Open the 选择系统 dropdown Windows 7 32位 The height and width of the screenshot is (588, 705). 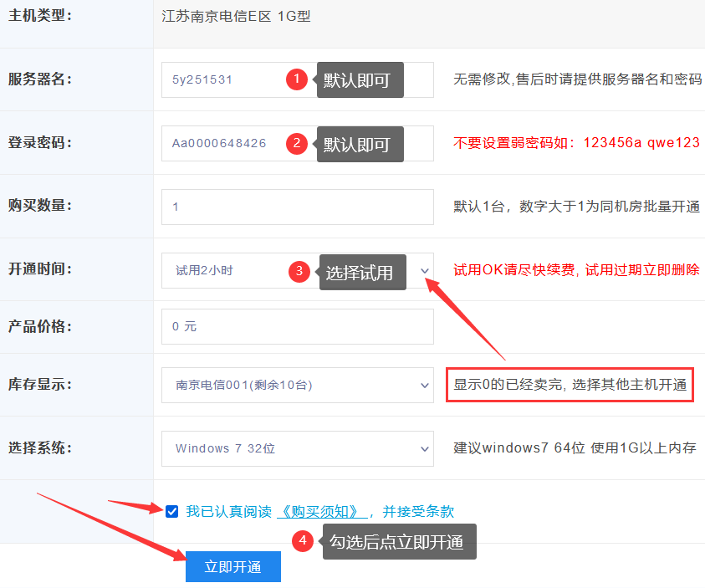point(297,448)
